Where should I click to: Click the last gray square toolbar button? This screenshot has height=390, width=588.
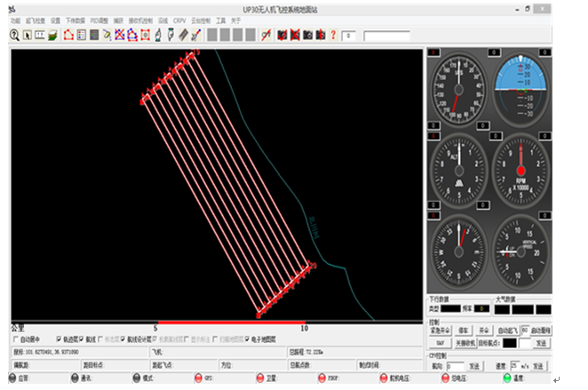point(250,35)
